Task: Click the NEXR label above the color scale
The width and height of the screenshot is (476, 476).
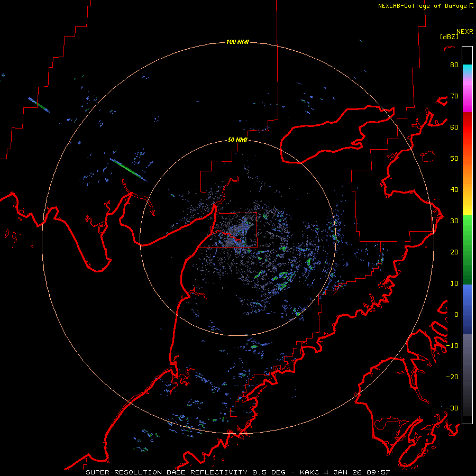Action: 464,32
